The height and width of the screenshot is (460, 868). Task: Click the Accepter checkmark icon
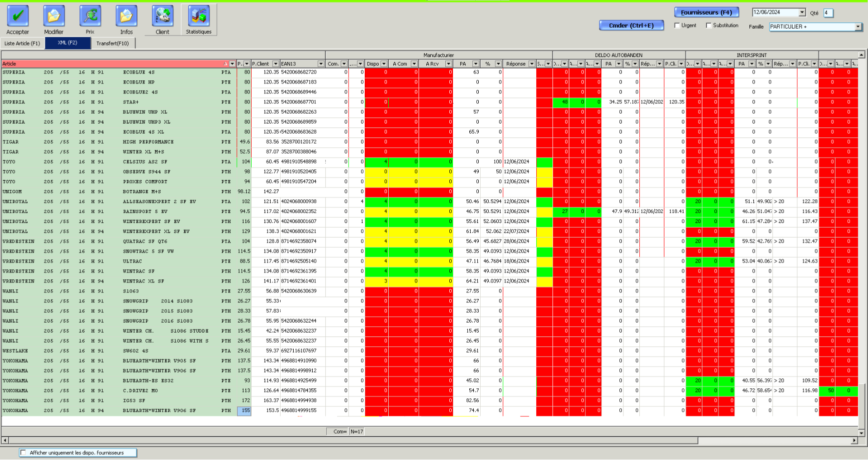18,16
